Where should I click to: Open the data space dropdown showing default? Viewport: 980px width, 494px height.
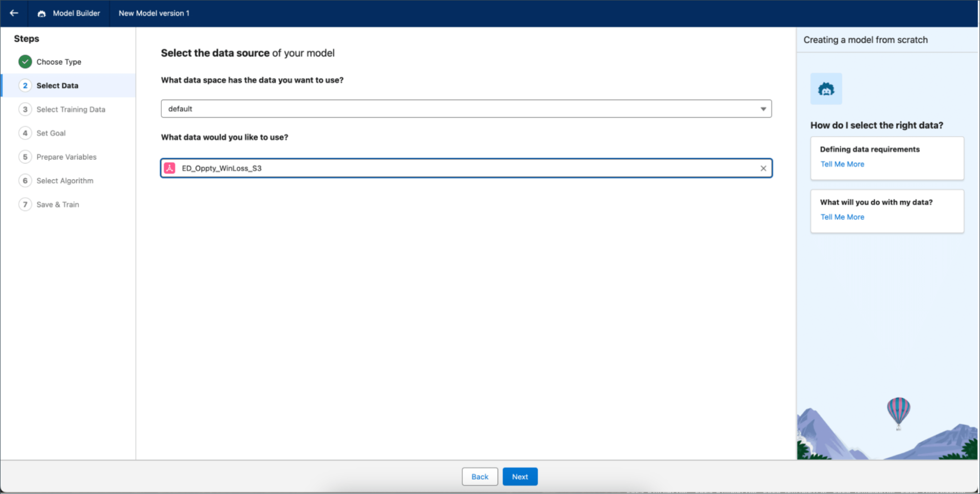coord(466,109)
